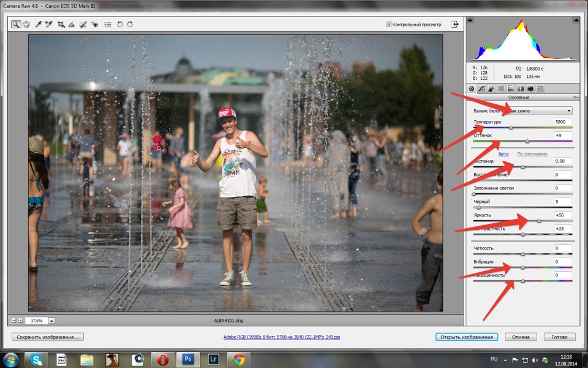Viewport: 588px width, 368px height.
Task: Click the volume icon in system tray
Action: click(535, 360)
